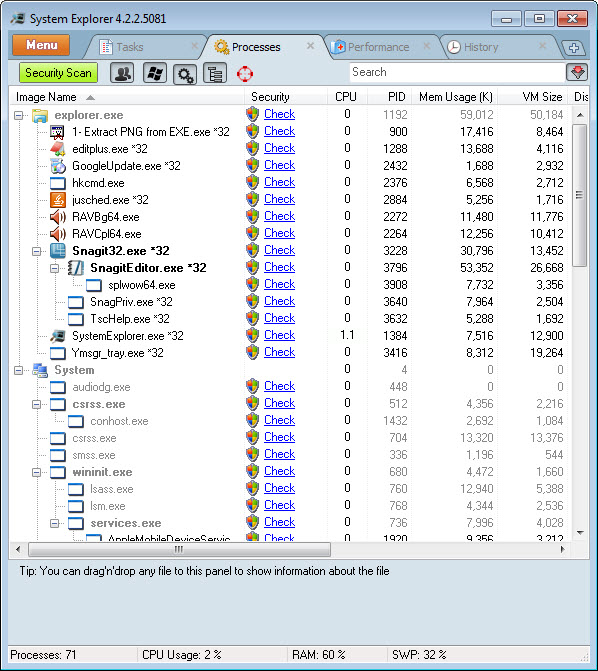Viewport: 598px width, 671px height.
Task: Click the vertical scrollbar thumb
Action: point(580,195)
